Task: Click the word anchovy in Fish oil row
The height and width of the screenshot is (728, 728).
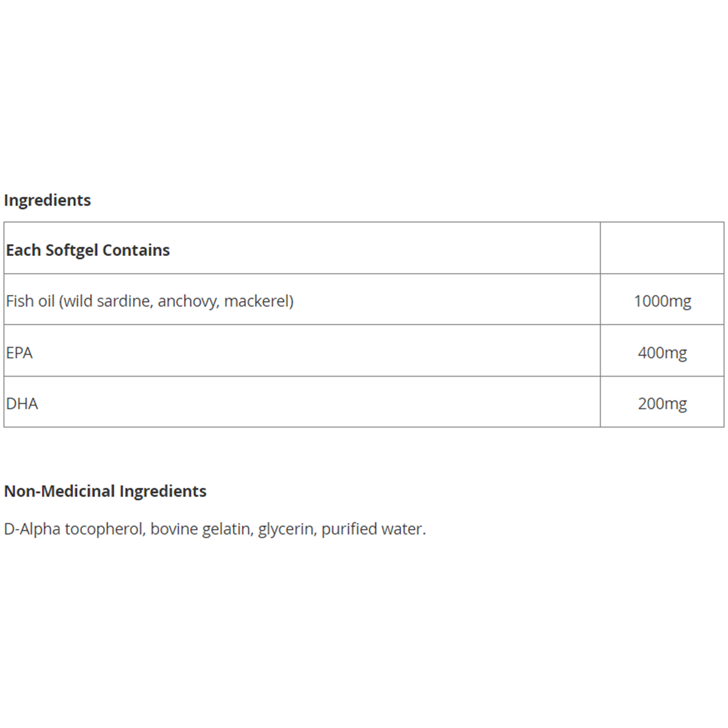Action: click(x=188, y=301)
